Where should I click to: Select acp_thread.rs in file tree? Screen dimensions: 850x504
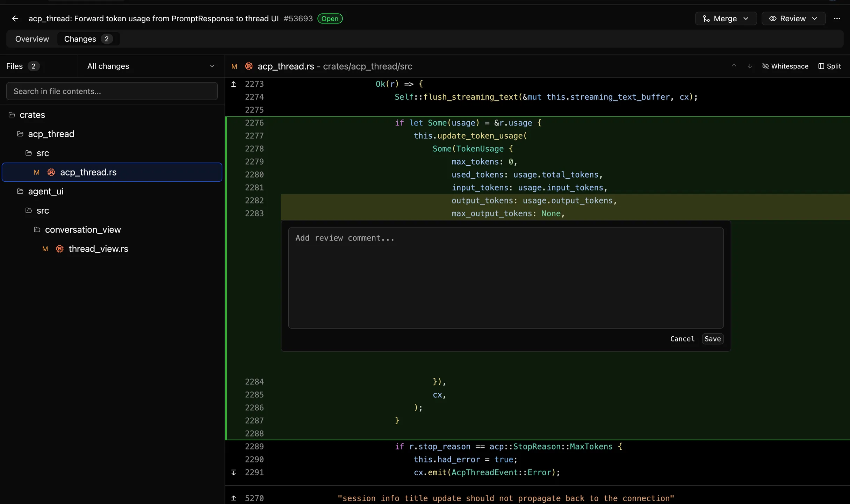point(112,172)
